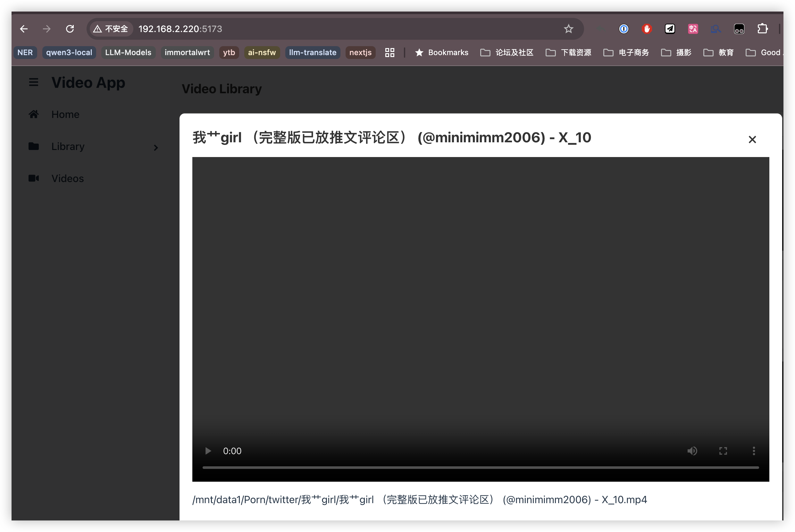The image size is (795, 532).
Task: Click the pink translate extension icon
Action: pyautogui.click(x=693, y=29)
